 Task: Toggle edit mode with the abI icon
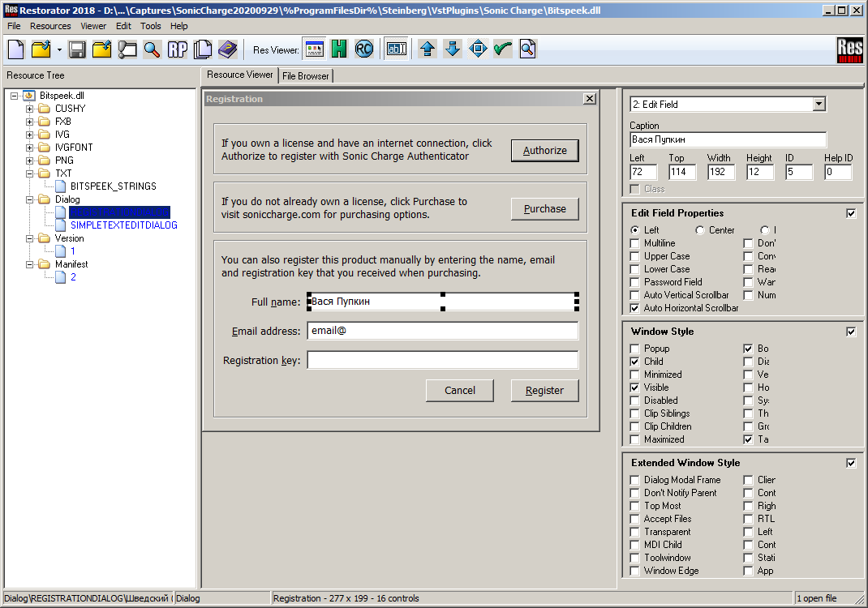(397, 49)
